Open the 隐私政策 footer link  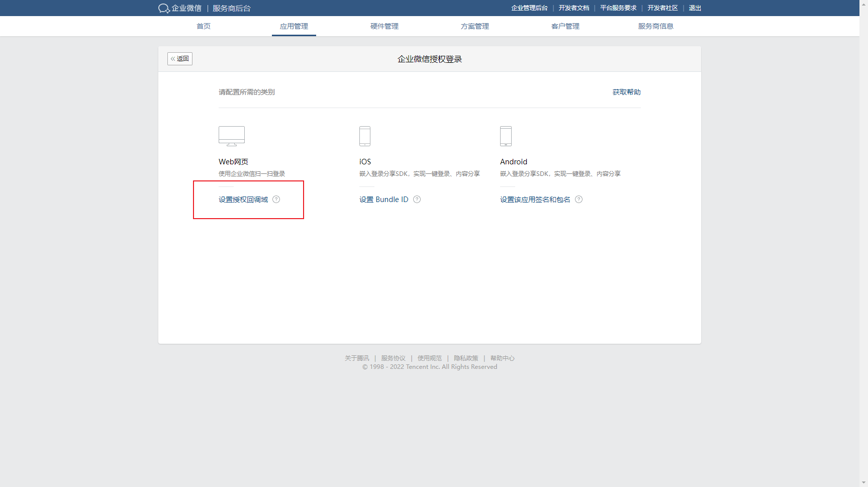click(466, 358)
